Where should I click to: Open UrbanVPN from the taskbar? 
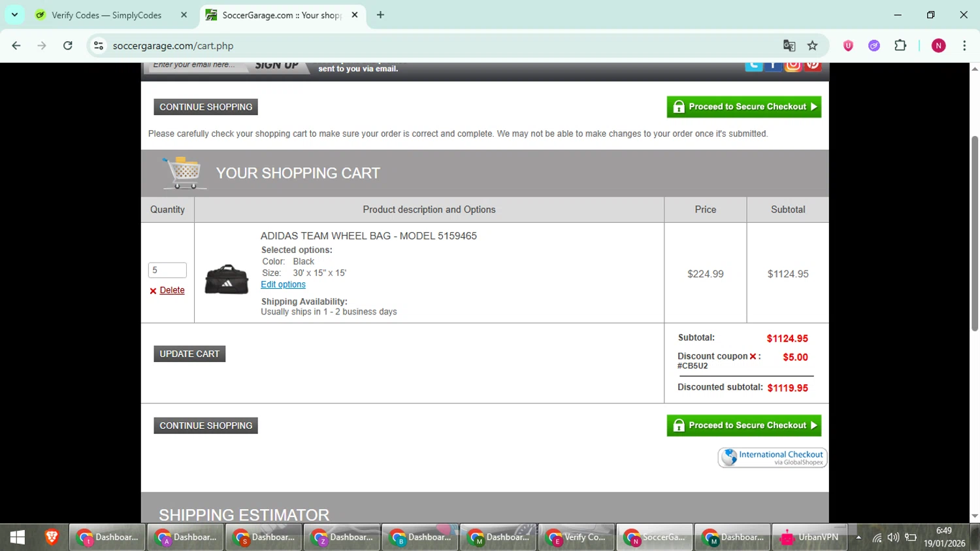809,537
